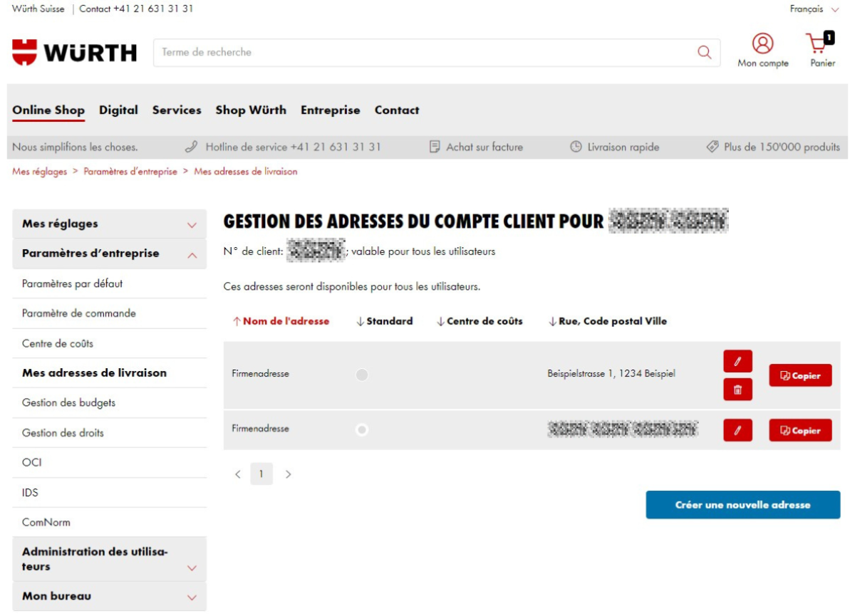Open the Contact menu
Viewport: 855px width, 616px height.
point(397,110)
